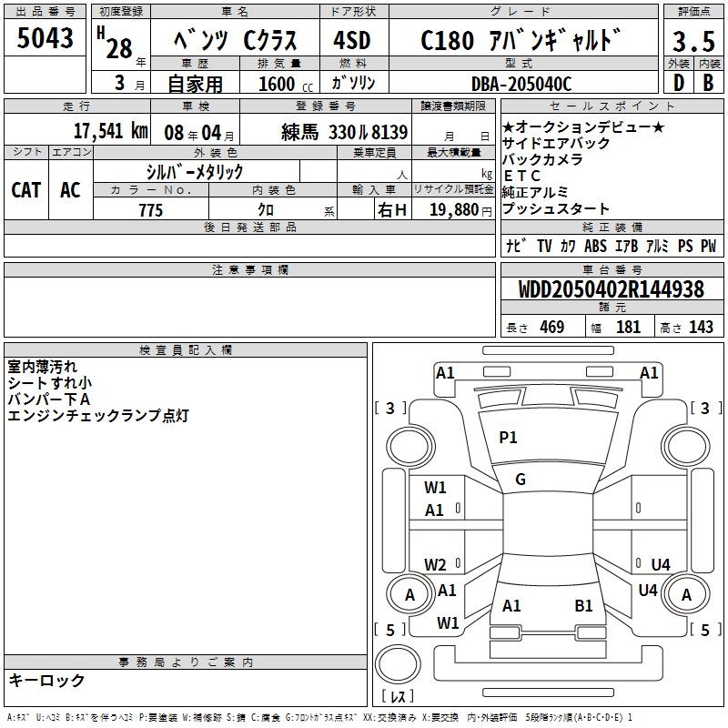Select the fuel type ガソリン
Screen dimensions: 728x728
tap(353, 83)
